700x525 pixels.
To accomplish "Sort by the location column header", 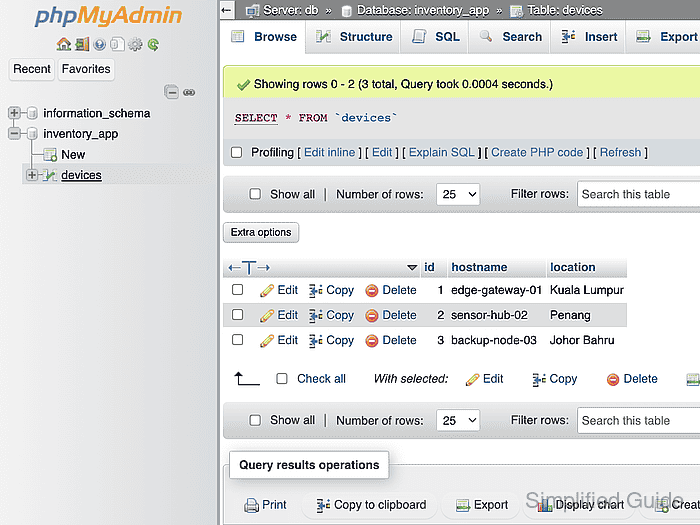I will click(x=572, y=267).
